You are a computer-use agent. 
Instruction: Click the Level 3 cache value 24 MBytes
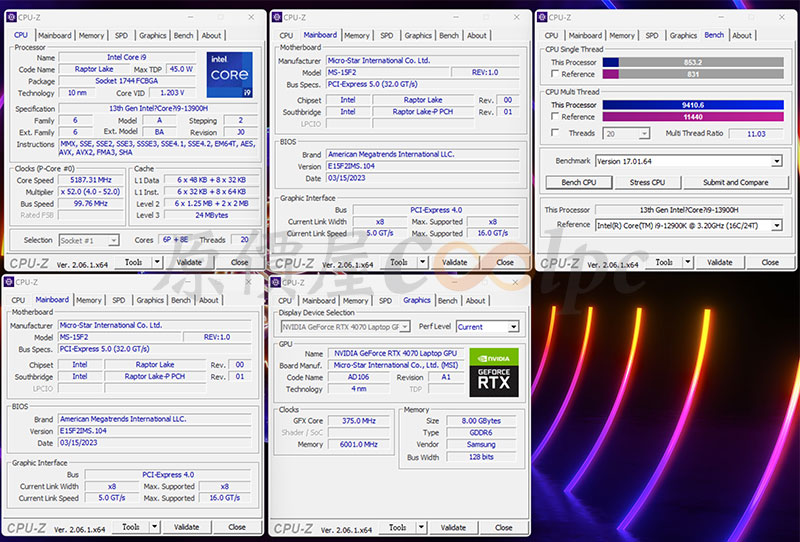[x=212, y=215]
